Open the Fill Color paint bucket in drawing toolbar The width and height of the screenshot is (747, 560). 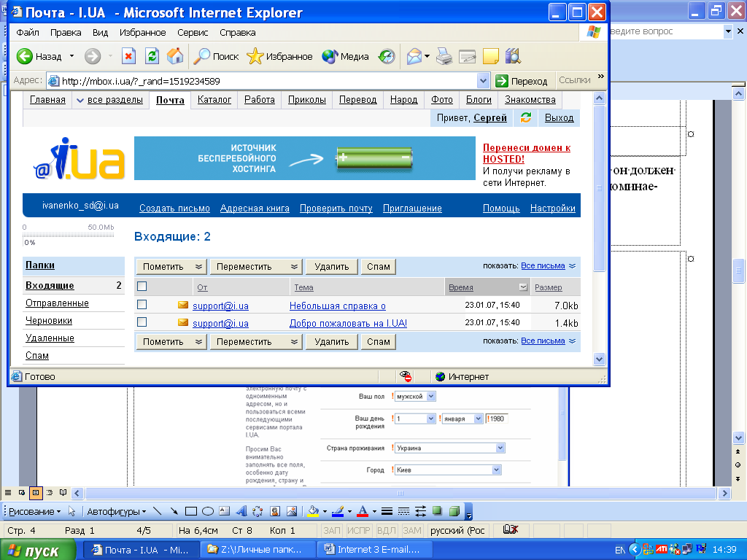313,511
